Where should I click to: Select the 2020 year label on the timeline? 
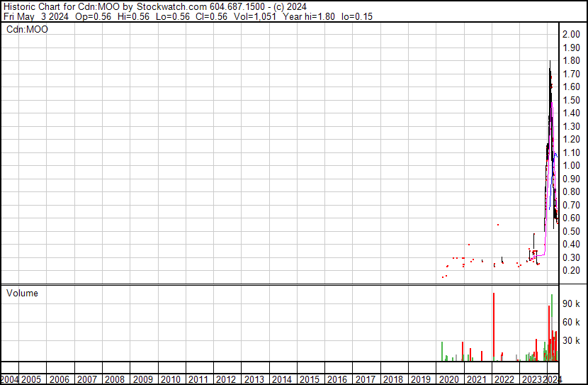pyautogui.click(x=449, y=380)
